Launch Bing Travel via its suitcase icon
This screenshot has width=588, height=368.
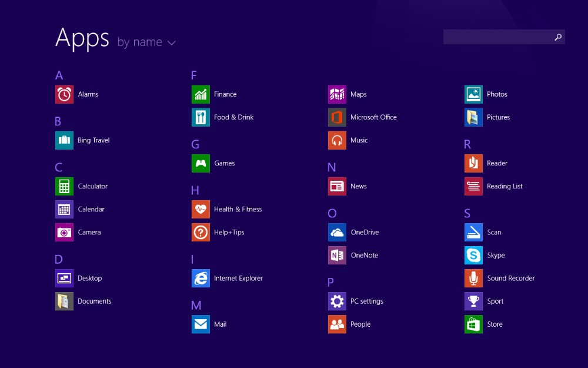pyautogui.click(x=64, y=140)
